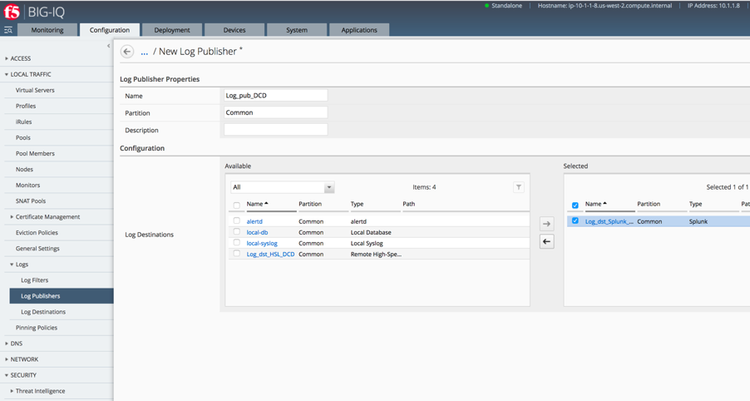Click the filter icon in Available list
Viewport: 750px width, 401px height.
pos(518,187)
